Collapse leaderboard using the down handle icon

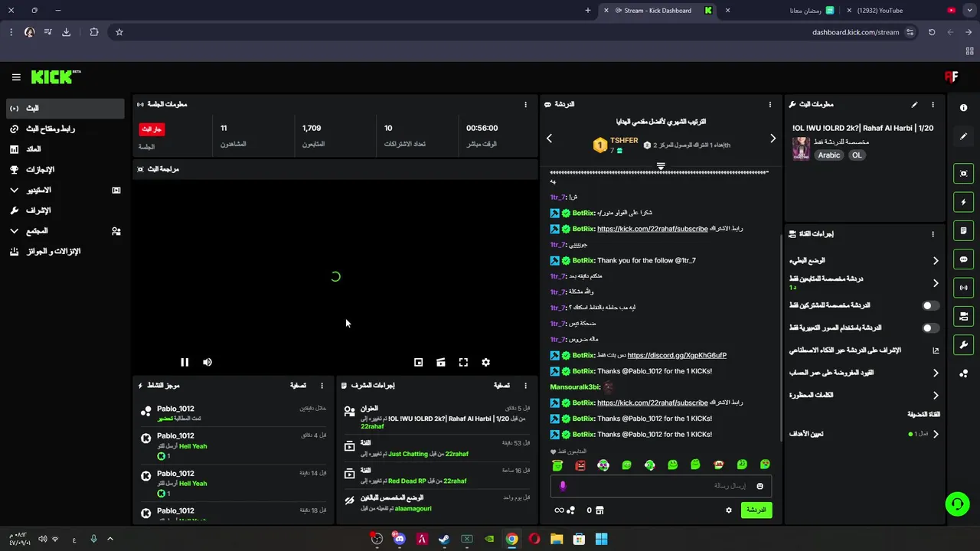pyautogui.click(x=661, y=166)
